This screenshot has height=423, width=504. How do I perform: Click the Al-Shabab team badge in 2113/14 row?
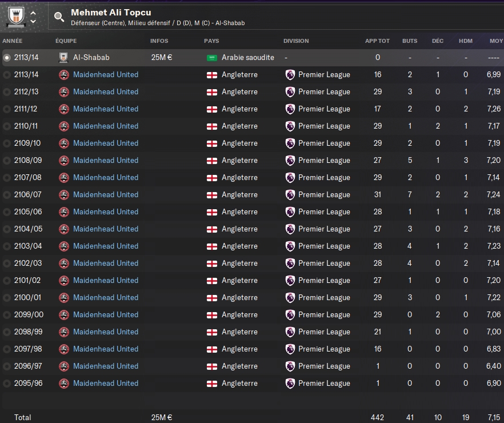click(x=63, y=57)
